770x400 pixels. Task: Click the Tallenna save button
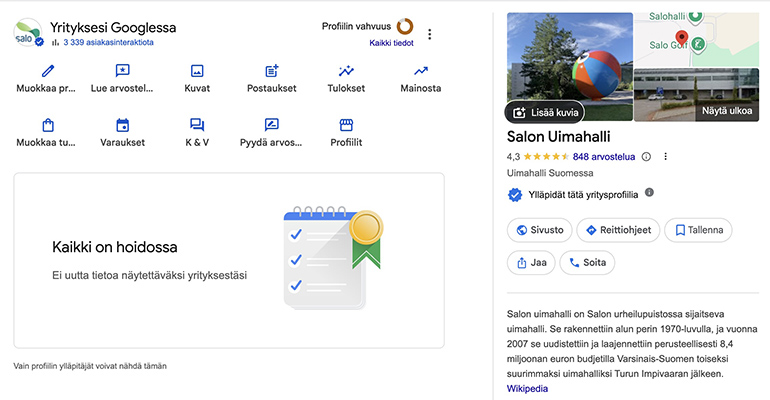click(x=698, y=230)
